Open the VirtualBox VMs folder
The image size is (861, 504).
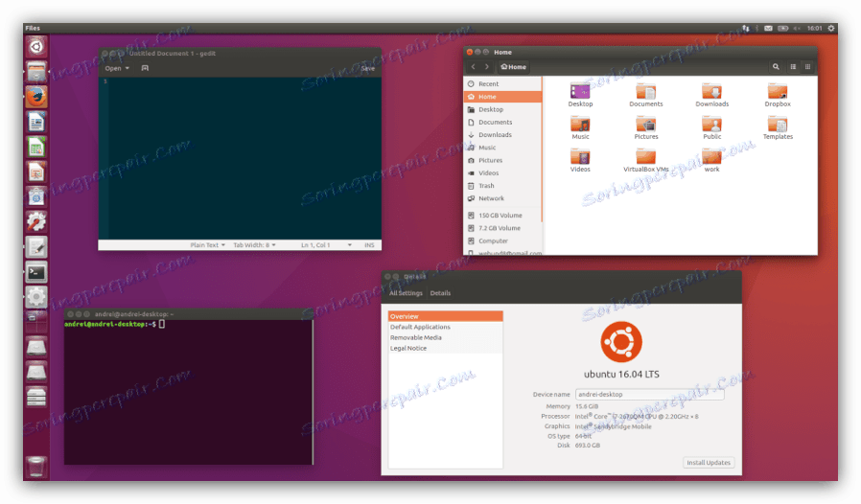646,161
